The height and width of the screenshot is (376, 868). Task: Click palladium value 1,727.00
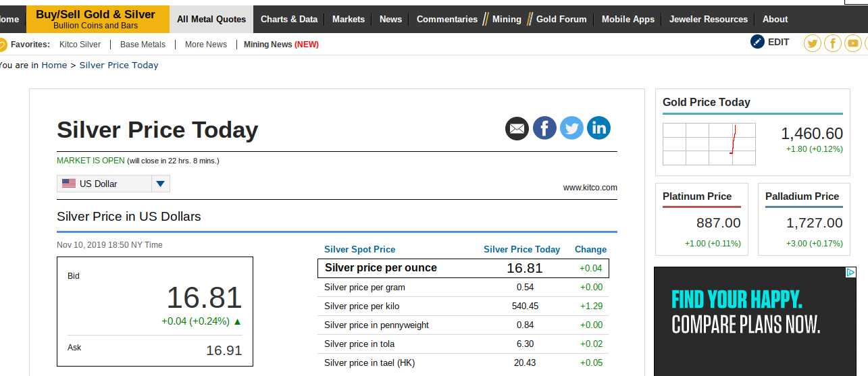[815, 223]
